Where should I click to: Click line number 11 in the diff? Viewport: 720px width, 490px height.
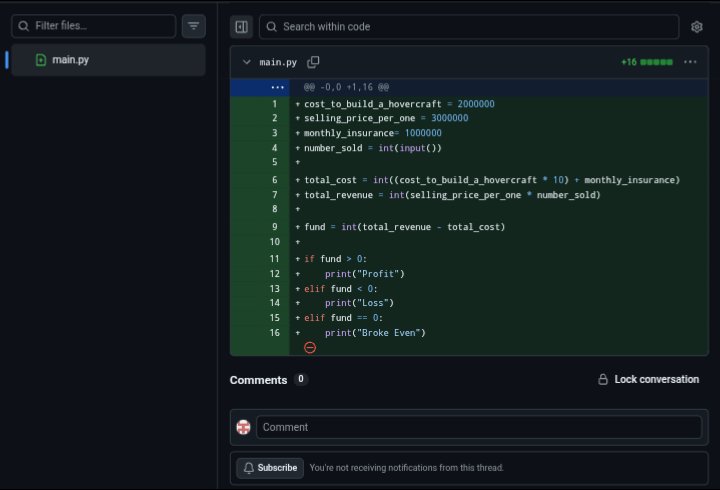click(x=275, y=259)
